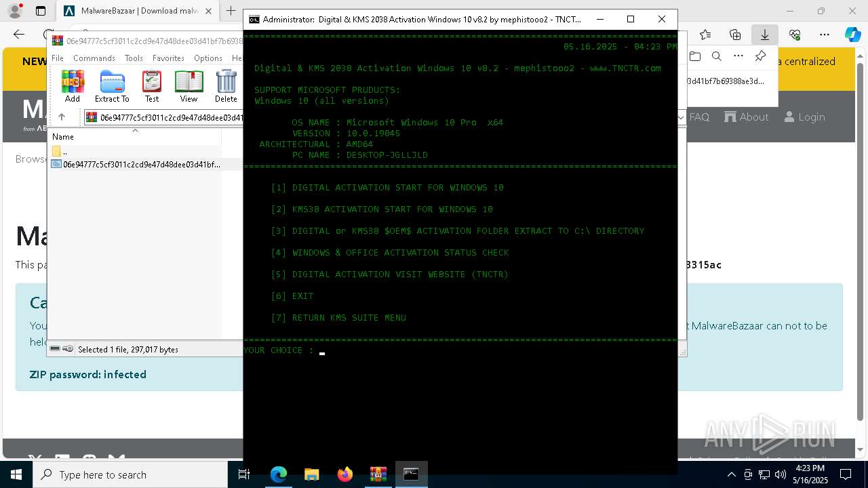The width and height of the screenshot is (868, 488).
Task: Open the Windows notification center
Action: (x=846, y=474)
